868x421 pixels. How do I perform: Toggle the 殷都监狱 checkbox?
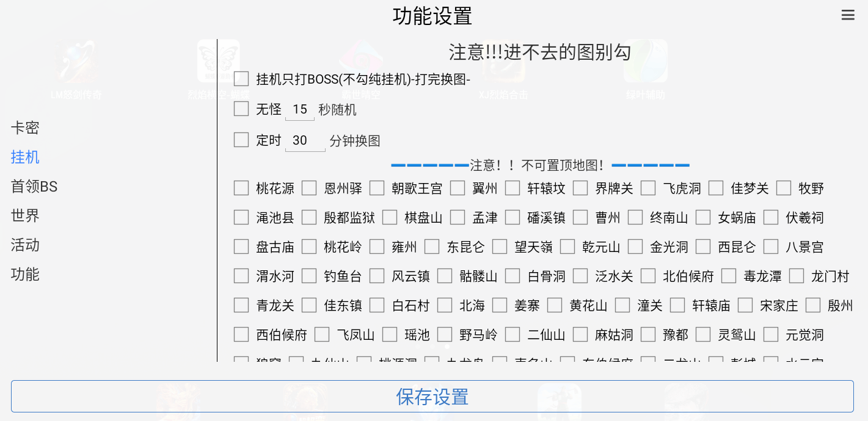[x=309, y=217]
